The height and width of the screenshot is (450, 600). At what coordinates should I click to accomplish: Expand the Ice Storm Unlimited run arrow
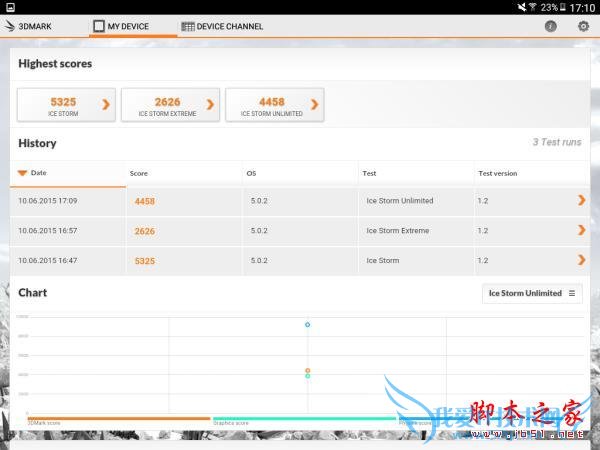pyautogui.click(x=581, y=201)
